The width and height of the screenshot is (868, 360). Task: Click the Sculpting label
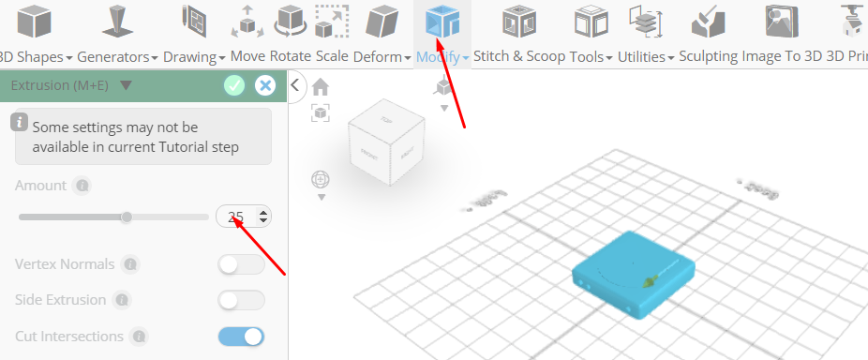[x=709, y=56]
